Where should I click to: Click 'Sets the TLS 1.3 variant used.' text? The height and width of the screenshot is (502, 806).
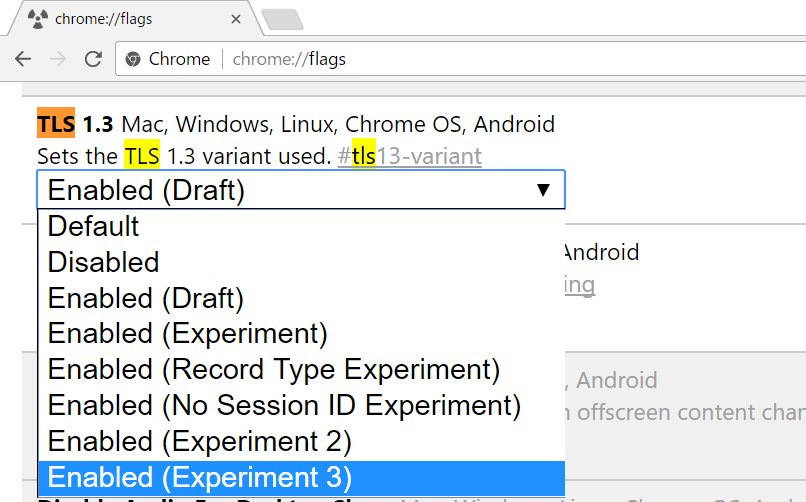click(x=184, y=156)
